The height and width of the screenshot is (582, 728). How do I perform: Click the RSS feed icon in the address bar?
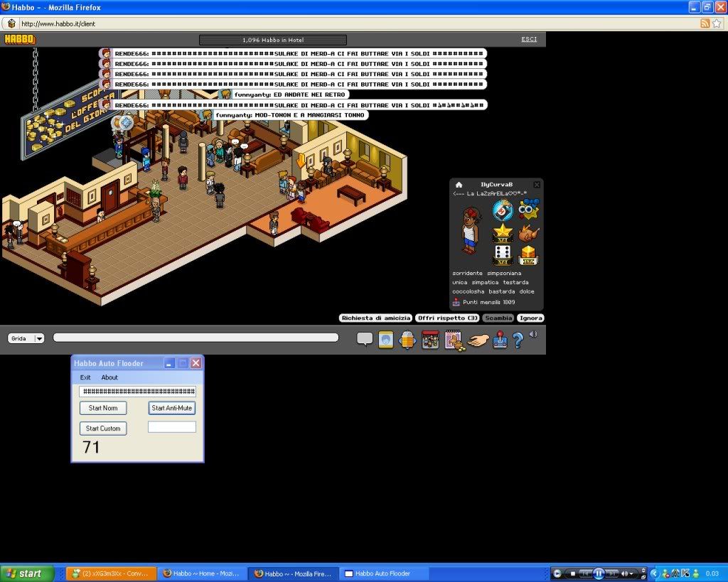pyautogui.click(x=705, y=23)
